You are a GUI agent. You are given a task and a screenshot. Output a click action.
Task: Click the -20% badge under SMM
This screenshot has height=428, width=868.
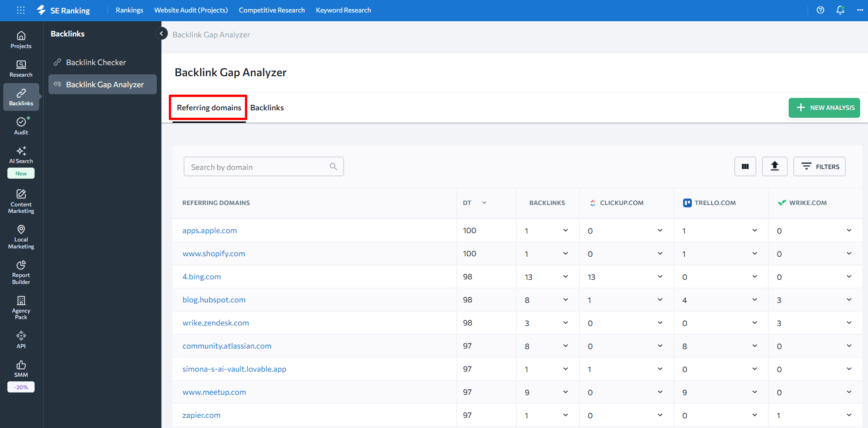tap(21, 387)
